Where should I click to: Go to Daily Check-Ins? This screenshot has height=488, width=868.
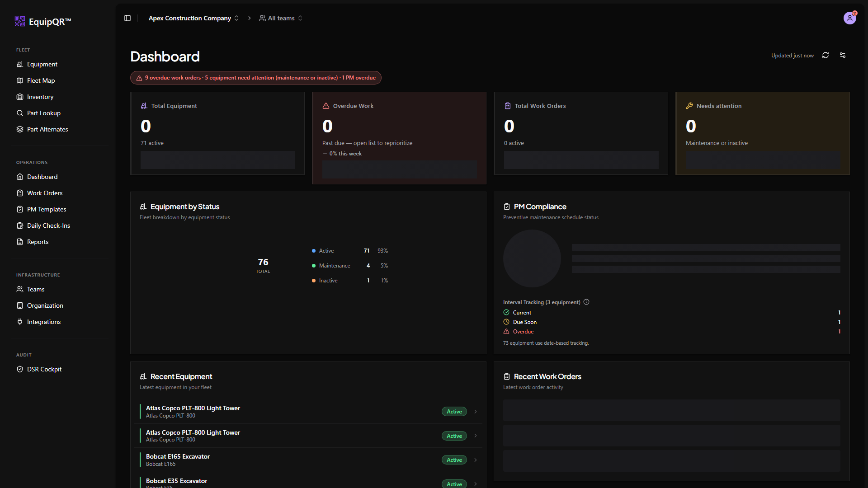(x=60, y=225)
